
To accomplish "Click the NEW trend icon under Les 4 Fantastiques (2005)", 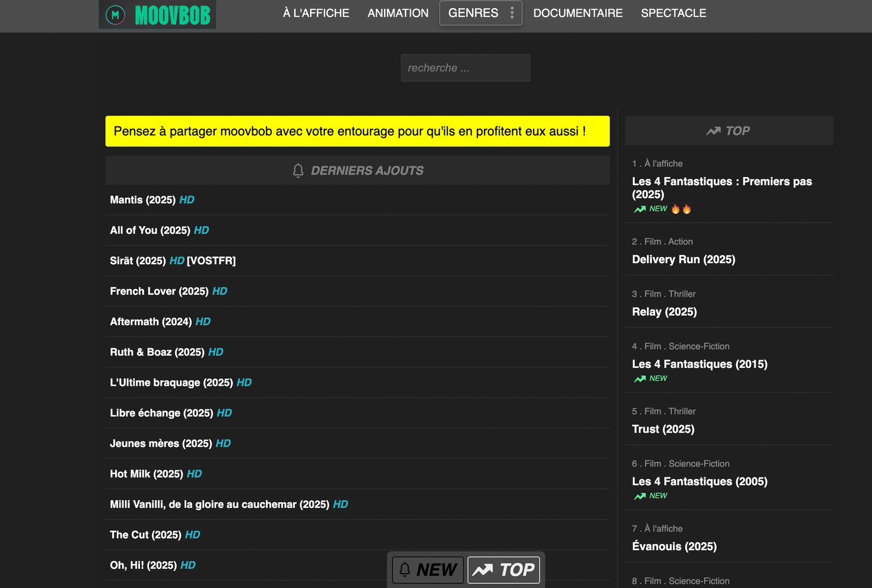I will (x=640, y=496).
